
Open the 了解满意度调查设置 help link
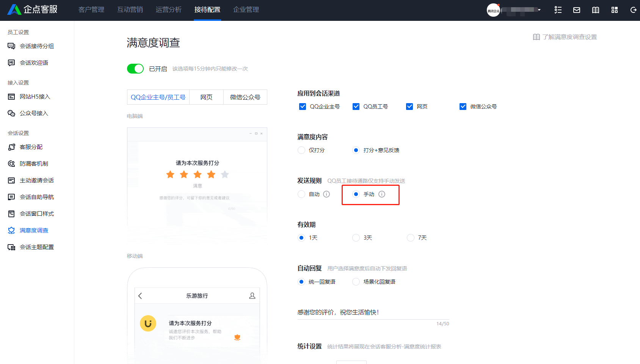(565, 37)
